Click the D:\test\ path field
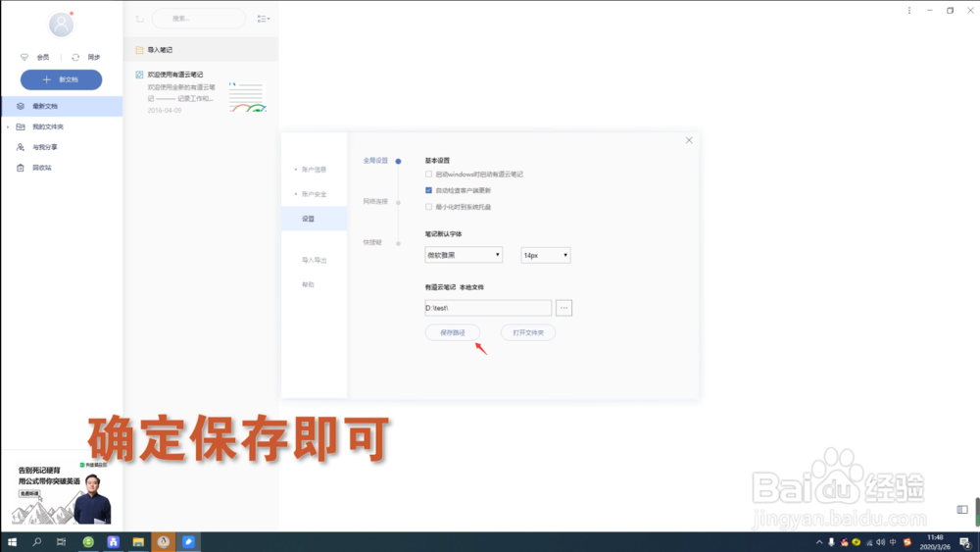This screenshot has height=552, width=980. tap(488, 308)
